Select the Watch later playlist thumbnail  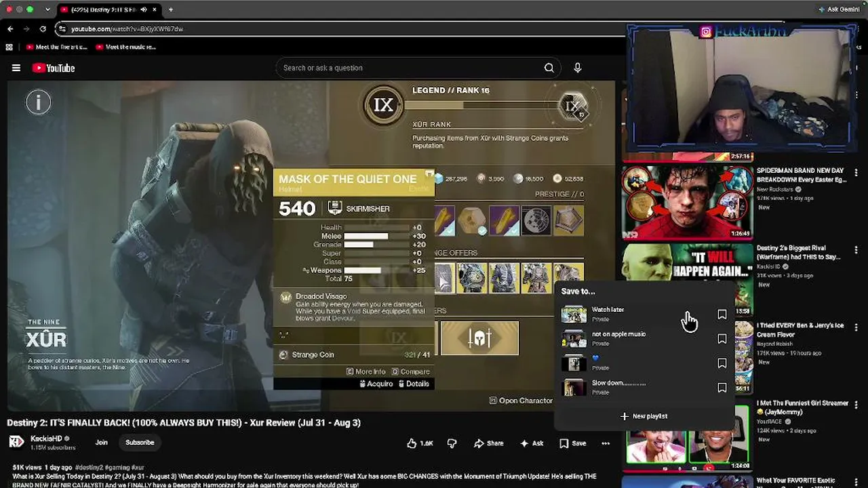(x=574, y=314)
